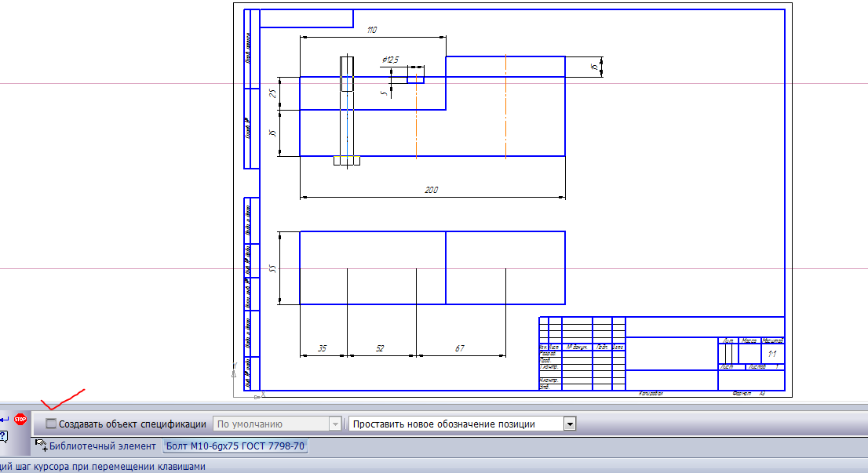Viewport: 868px width, 473px height.
Task: Click the '35' bottom dimension value
Action: (x=323, y=348)
